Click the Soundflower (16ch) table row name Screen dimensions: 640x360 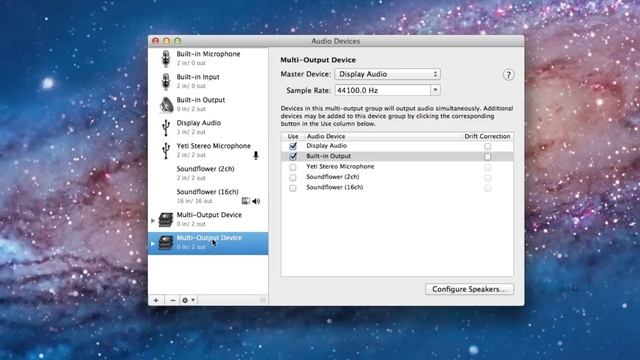[335, 187]
